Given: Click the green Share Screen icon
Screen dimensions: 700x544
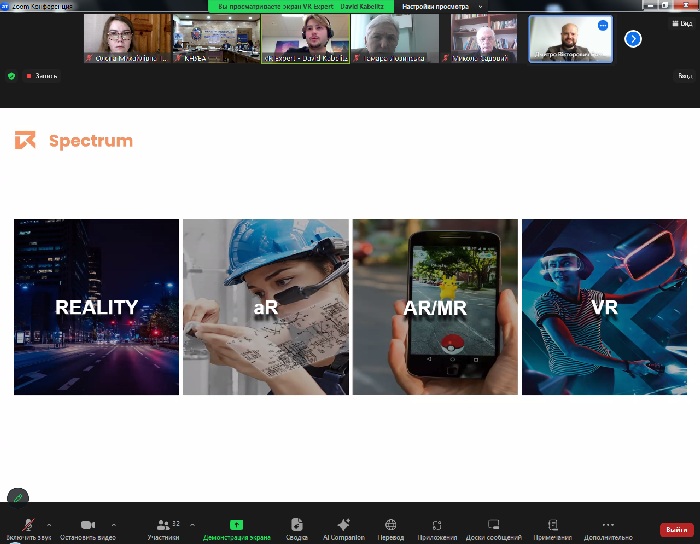Looking at the screenshot, I should click(x=236, y=524).
